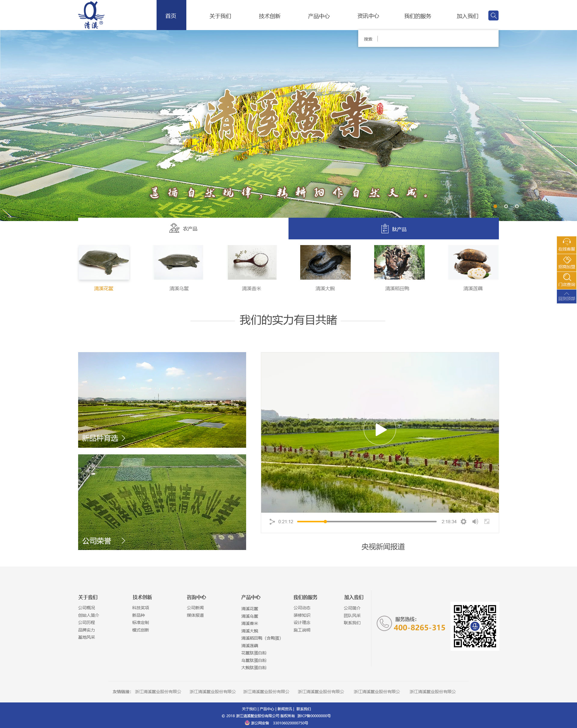This screenshot has height=728, width=577.
Task: Mute the video with speaker icon
Action: click(475, 521)
